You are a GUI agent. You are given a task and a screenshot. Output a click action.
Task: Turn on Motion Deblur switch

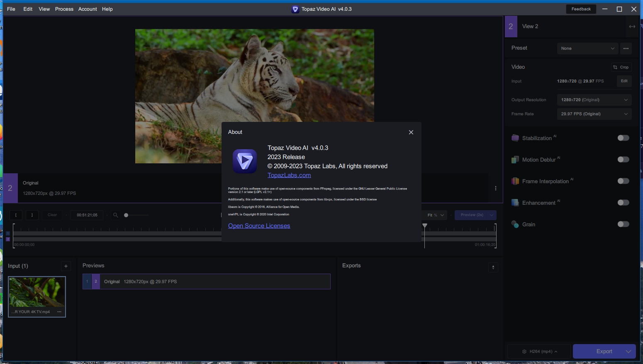click(x=623, y=160)
